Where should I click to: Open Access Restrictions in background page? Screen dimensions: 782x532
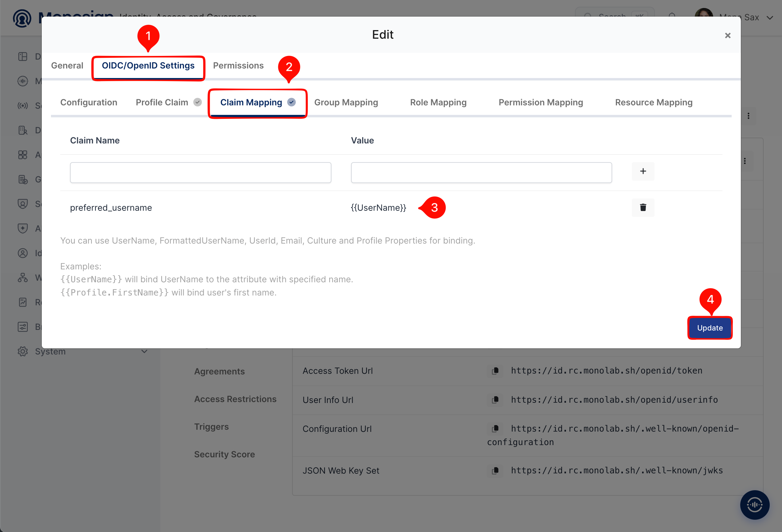pyautogui.click(x=235, y=399)
